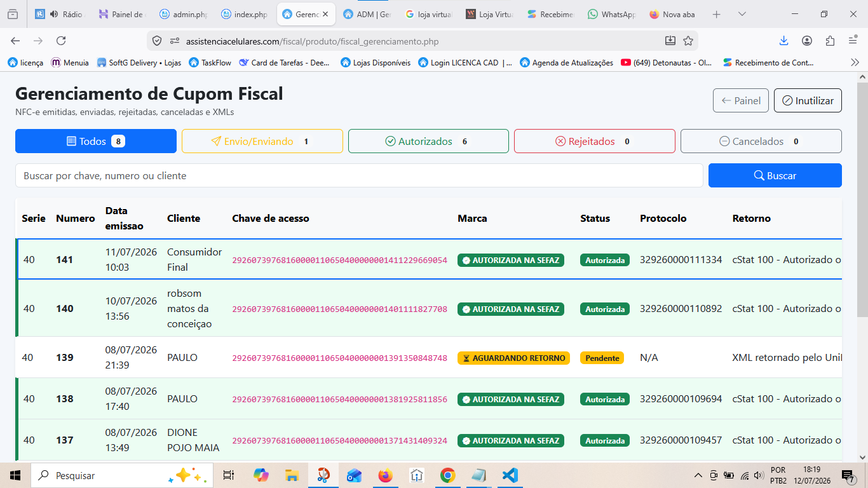
Task: Click the client name DIONE POJO MAIA
Action: coord(193,440)
